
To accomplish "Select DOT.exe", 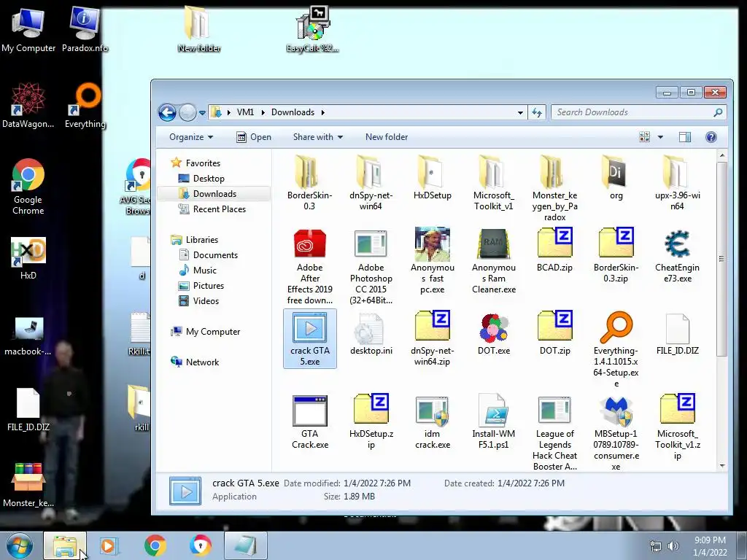I will (494, 334).
